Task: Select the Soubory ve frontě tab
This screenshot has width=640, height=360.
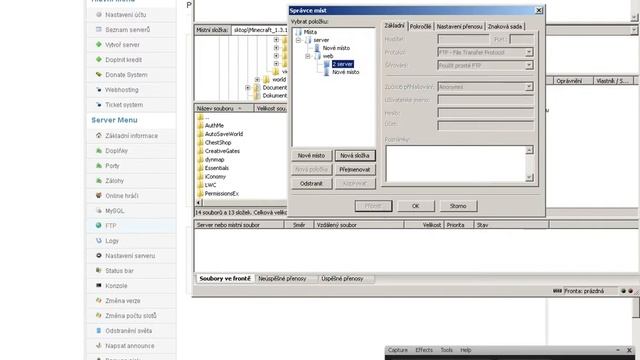Action: pos(225,278)
